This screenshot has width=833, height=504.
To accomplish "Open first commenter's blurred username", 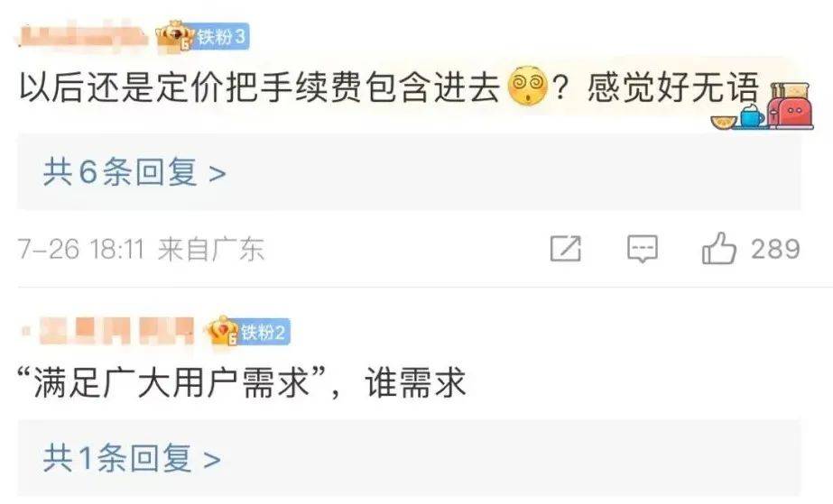I will [83, 35].
